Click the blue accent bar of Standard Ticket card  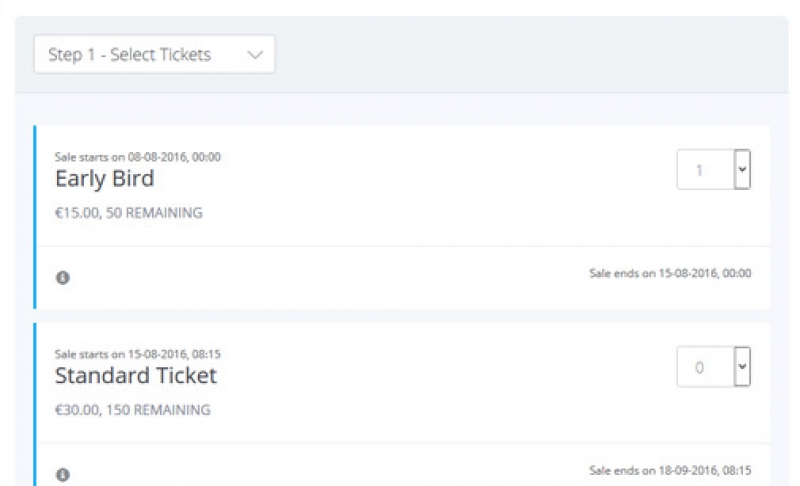(35, 404)
